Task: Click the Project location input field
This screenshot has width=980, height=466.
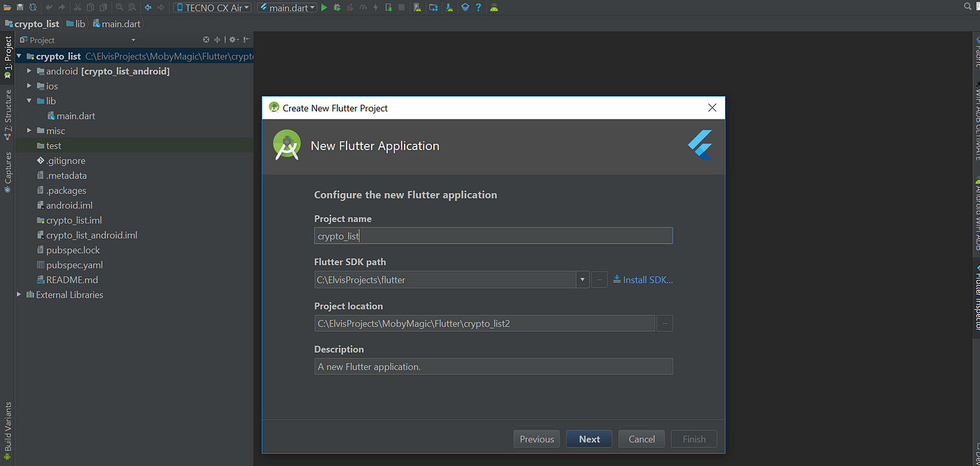Action: click(x=484, y=323)
